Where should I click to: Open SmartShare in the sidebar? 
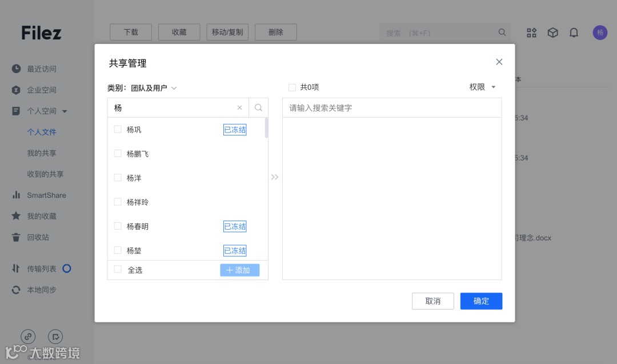tap(46, 195)
